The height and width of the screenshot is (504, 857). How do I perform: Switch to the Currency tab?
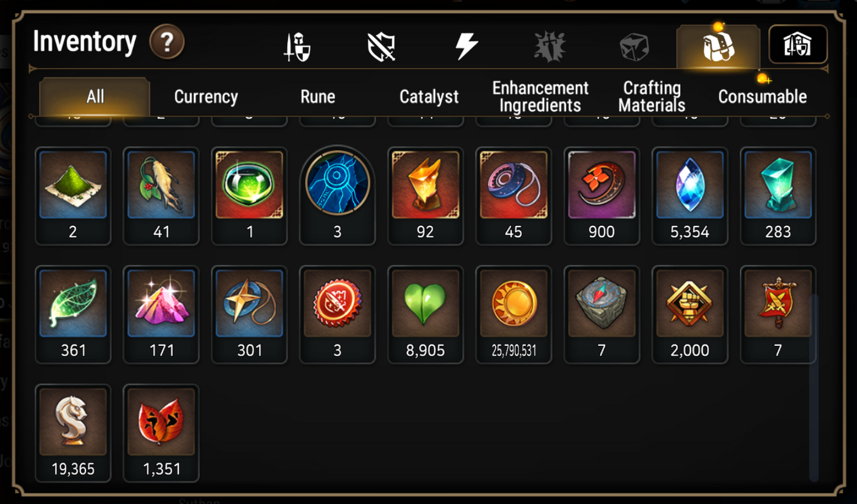206,97
